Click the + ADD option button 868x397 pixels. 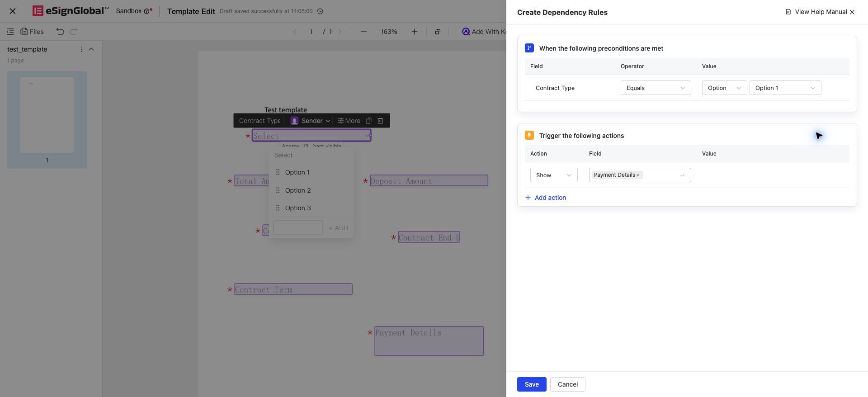338,228
